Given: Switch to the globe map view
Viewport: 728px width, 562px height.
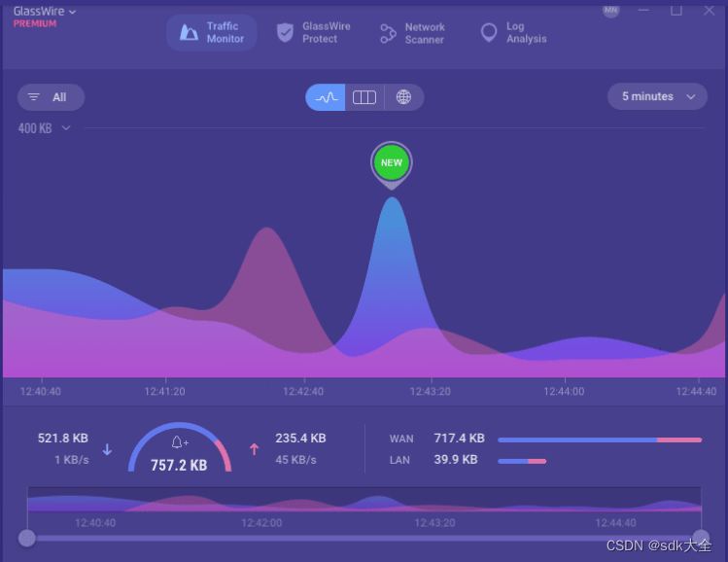Looking at the screenshot, I should tap(404, 97).
